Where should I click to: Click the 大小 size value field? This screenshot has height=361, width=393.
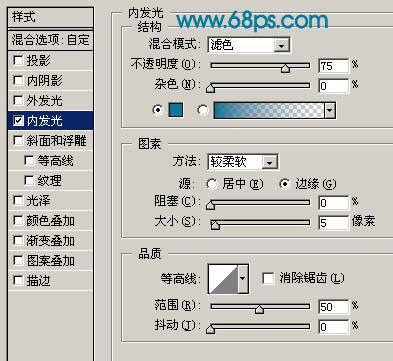pyautogui.click(x=333, y=222)
